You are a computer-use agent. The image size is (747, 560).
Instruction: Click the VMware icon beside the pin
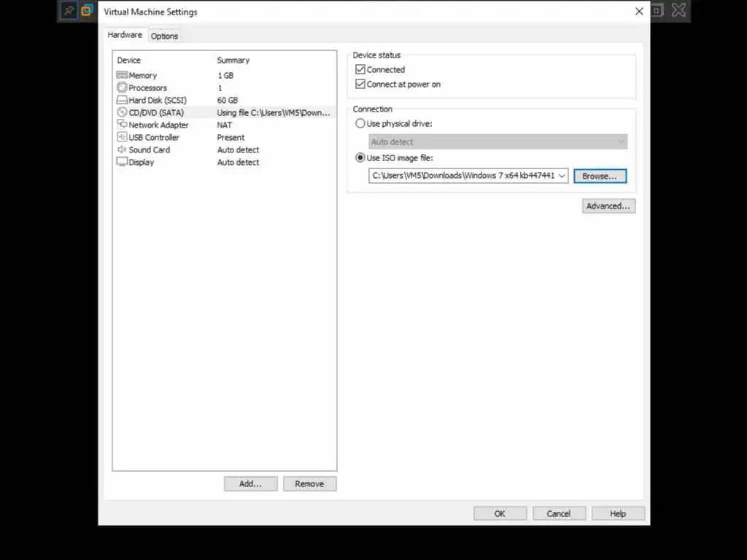point(87,10)
